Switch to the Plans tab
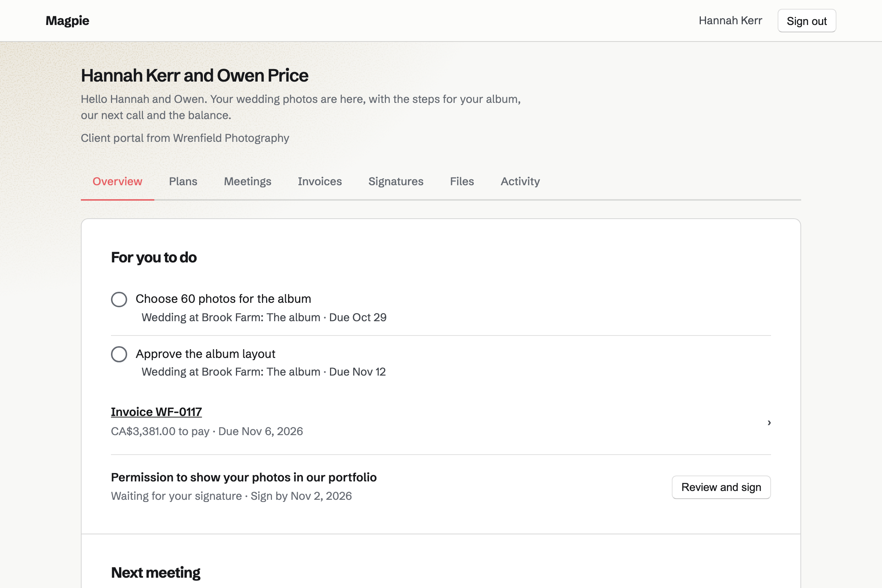Image resolution: width=882 pixels, height=588 pixels. tap(183, 182)
